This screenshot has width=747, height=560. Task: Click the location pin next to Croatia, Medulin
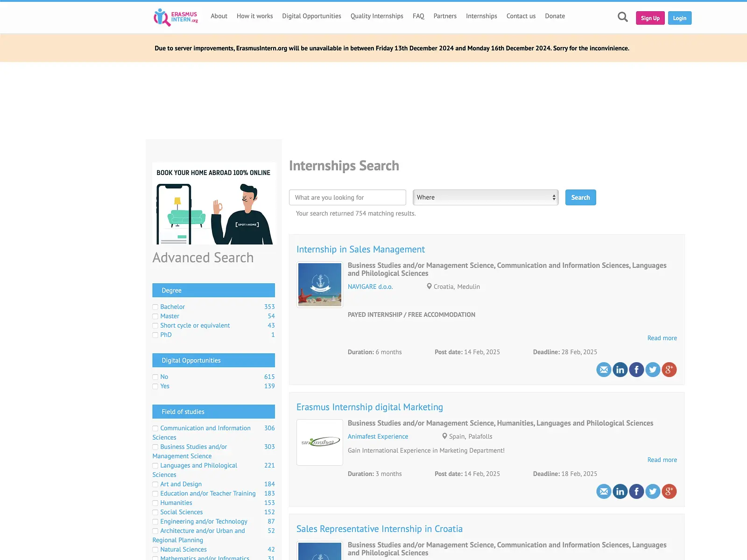tap(429, 286)
